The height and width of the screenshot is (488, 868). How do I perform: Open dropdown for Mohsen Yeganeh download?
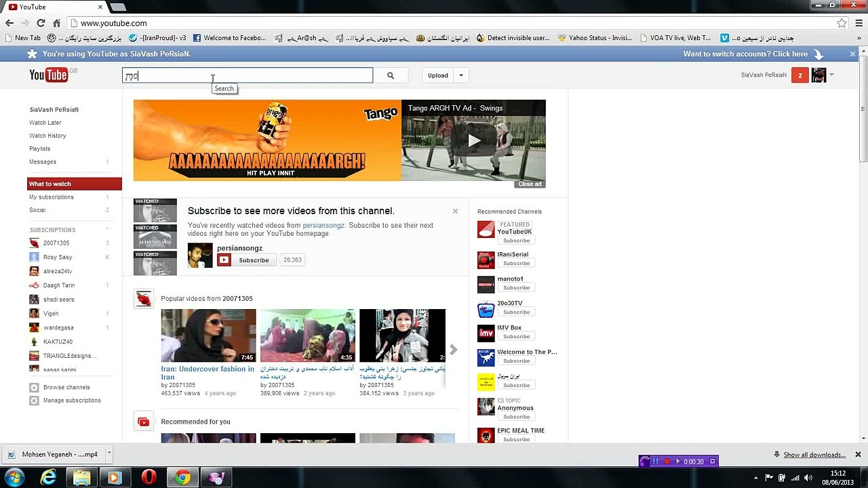click(x=108, y=454)
